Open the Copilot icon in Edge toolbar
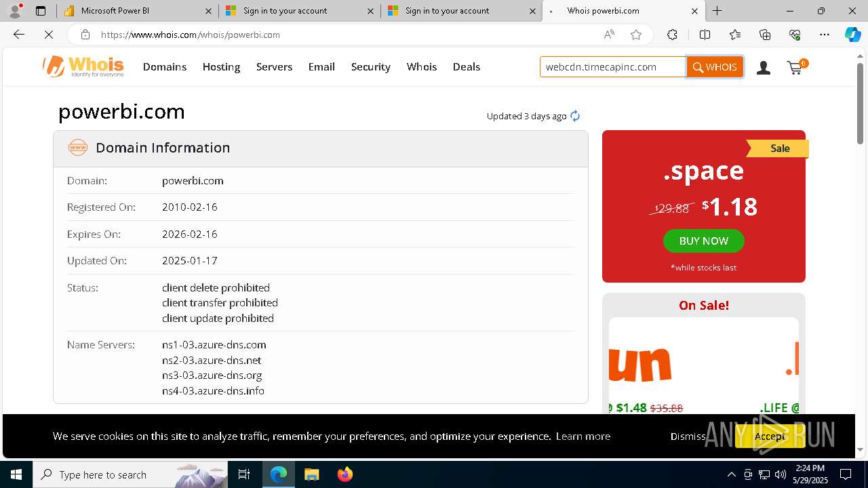 [x=852, y=35]
